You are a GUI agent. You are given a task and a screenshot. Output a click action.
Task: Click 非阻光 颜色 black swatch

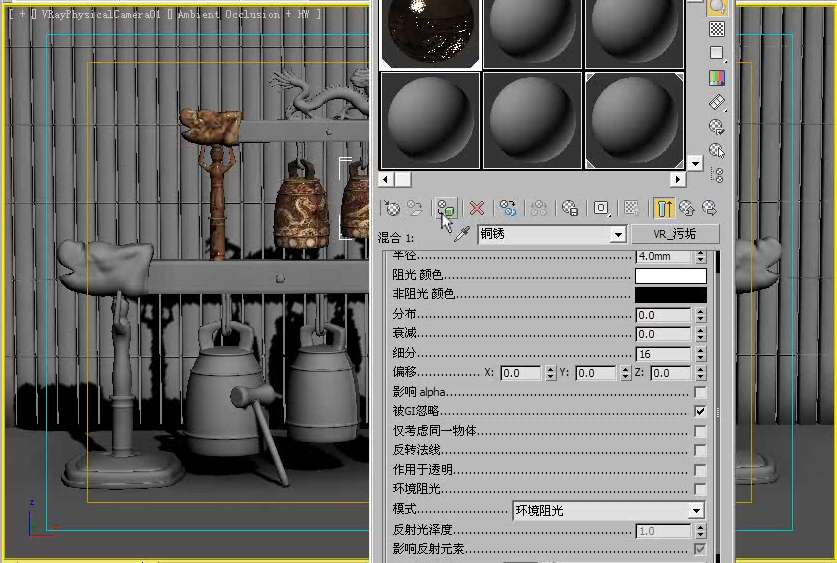point(671,295)
